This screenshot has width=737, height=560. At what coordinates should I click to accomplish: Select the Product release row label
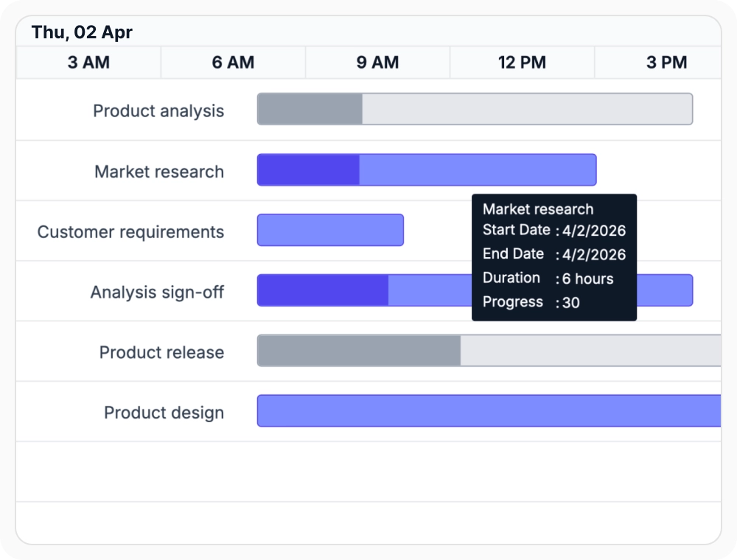click(x=161, y=352)
